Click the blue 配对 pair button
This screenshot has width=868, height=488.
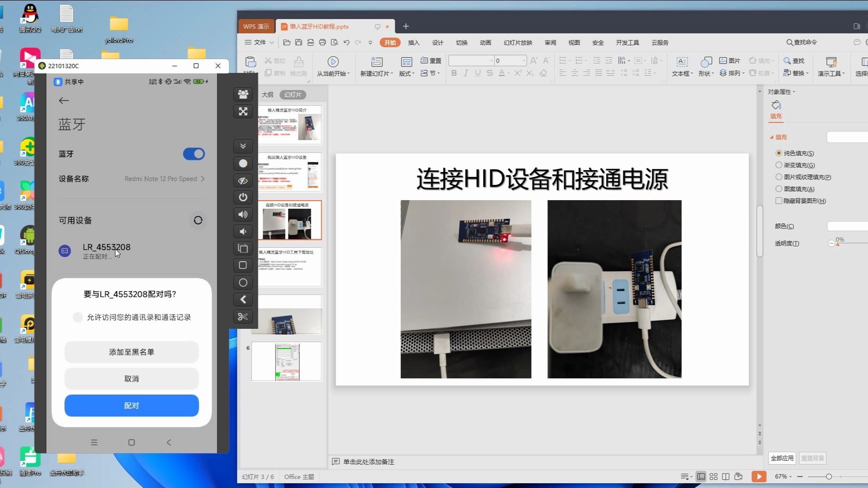(x=132, y=406)
